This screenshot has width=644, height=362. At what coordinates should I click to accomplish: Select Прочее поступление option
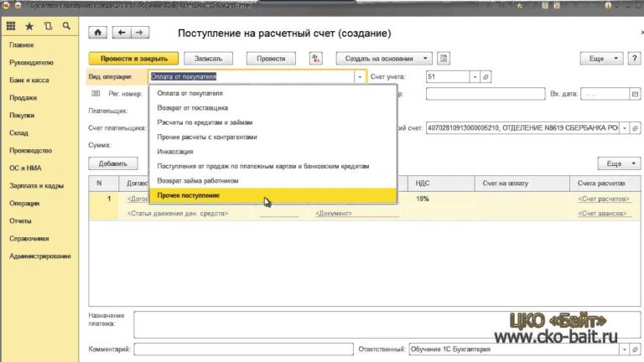273,195
